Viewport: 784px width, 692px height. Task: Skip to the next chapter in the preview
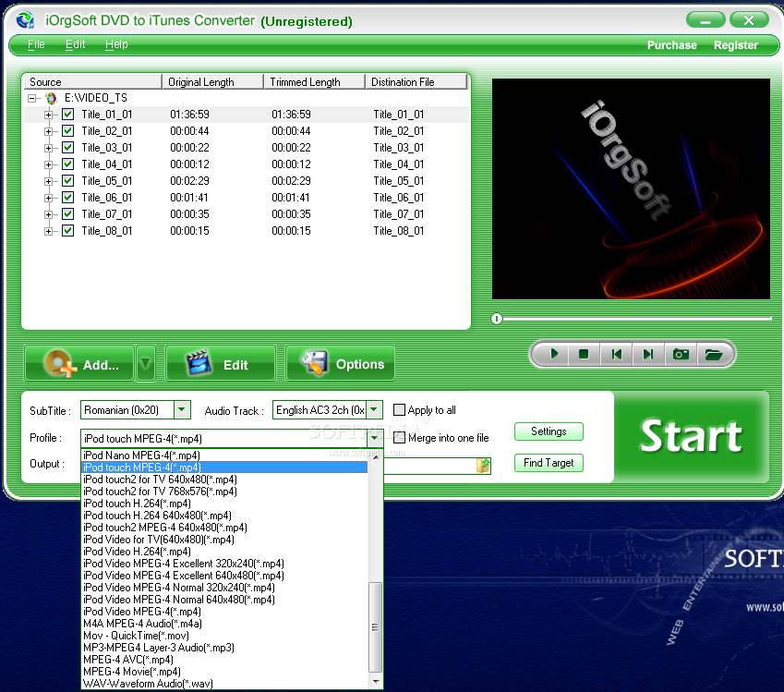coord(648,354)
